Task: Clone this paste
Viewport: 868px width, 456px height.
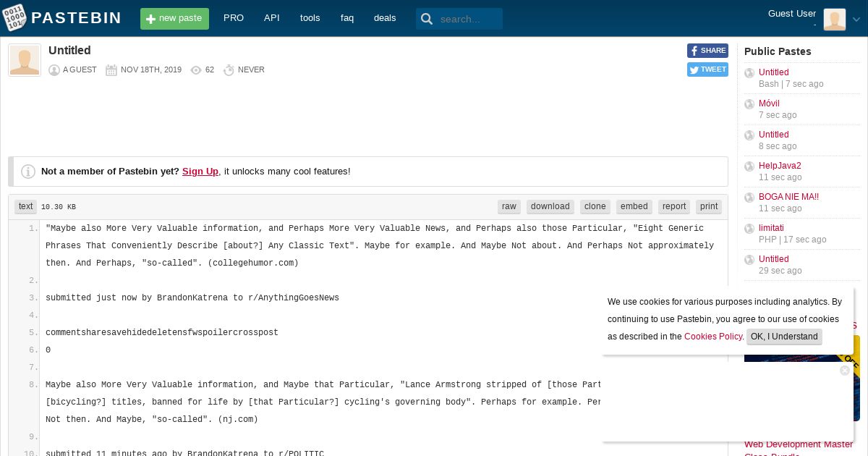Action: tap(595, 206)
